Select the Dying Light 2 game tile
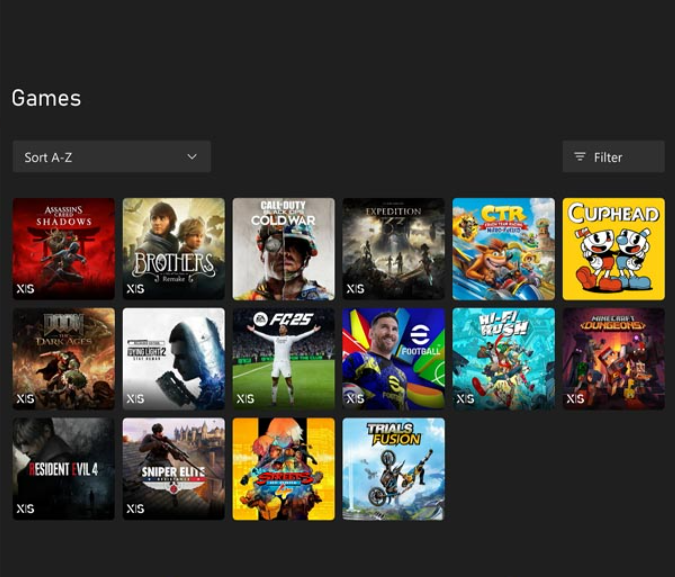The image size is (675, 577). point(173,359)
